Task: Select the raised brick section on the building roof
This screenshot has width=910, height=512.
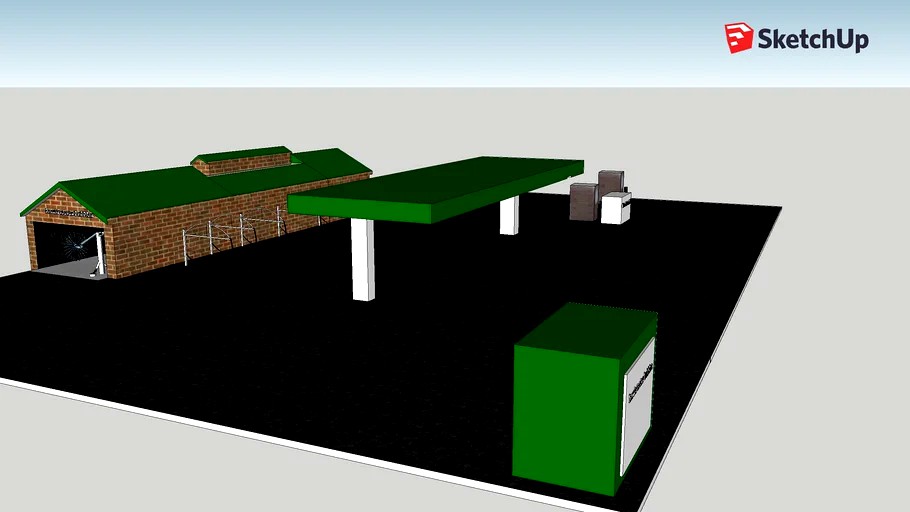Action: (243, 161)
